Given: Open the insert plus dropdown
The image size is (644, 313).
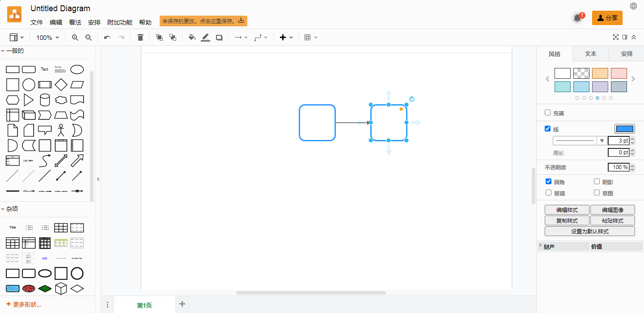Looking at the screenshot, I should point(286,38).
